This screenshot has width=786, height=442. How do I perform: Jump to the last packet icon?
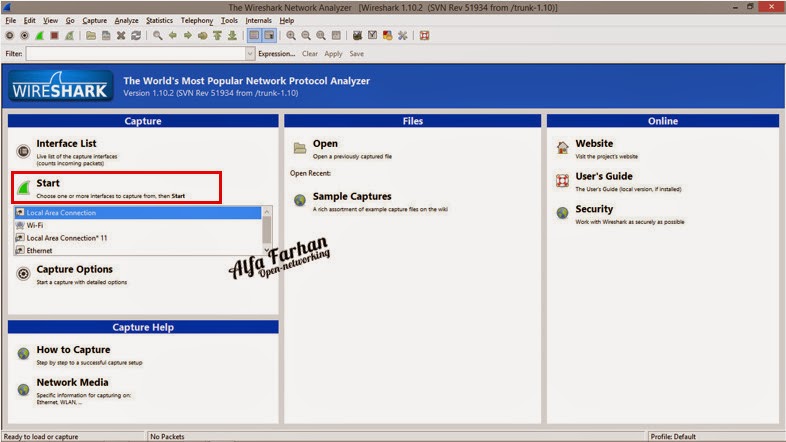pos(232,36)
